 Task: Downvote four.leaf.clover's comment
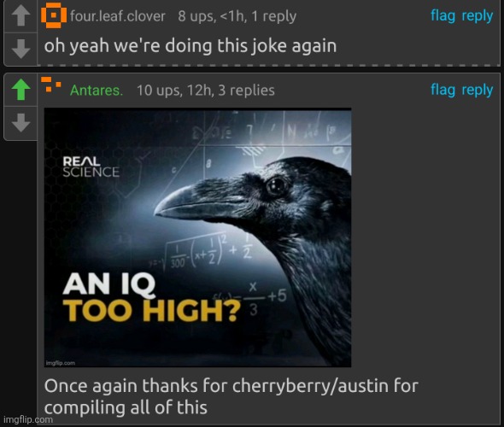[x=21, y=49]
